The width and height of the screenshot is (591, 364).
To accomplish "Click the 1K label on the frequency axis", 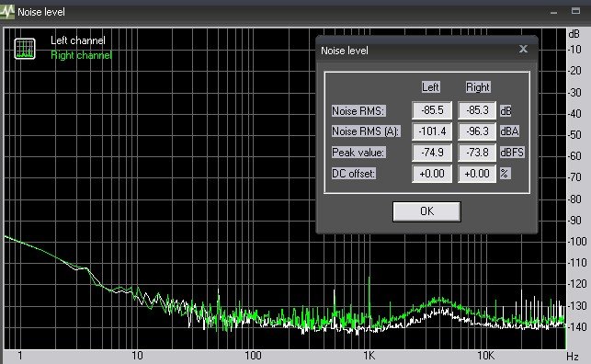I will tap(369, 356).
